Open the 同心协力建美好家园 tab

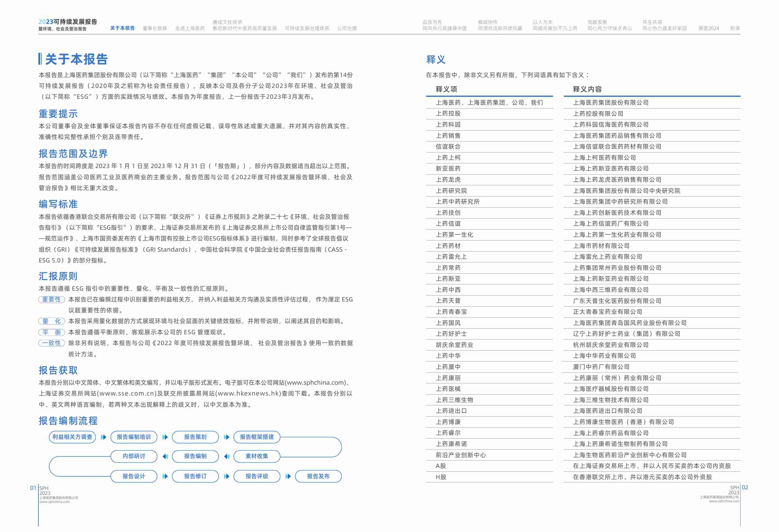click(664, 28)
